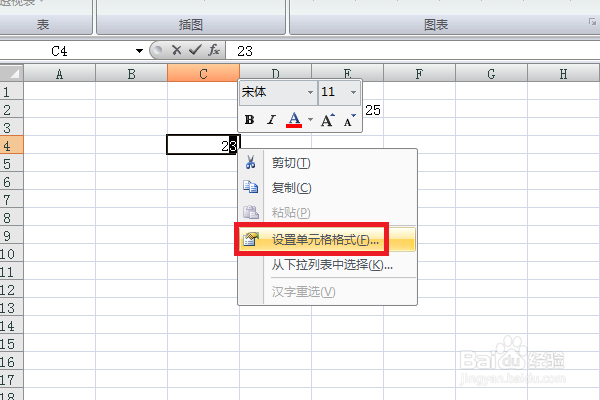Select row 16 header
Image resolution: width=600 pixels, height=400 pixels.
[11, 362]
